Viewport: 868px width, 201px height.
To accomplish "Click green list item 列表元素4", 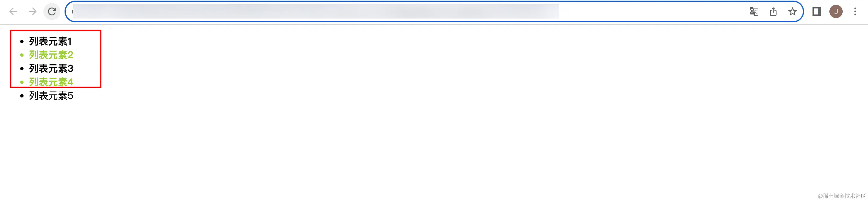I will tap(51, 82).
